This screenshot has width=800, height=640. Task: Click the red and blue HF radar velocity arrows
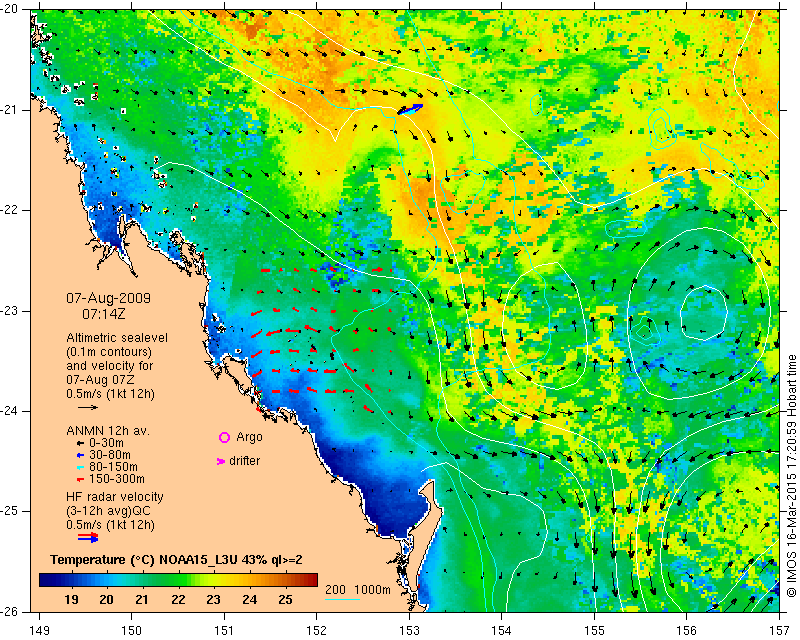click(x=88, y=537)
